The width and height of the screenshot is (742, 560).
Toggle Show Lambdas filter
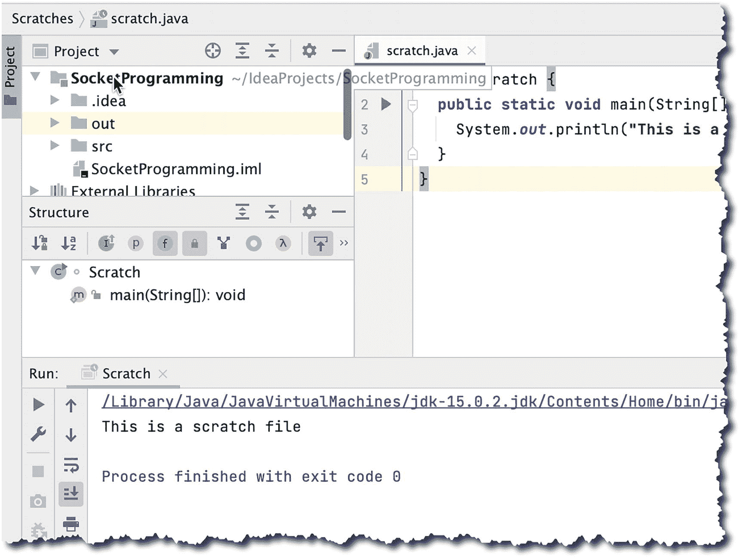[x=283, y=243]
